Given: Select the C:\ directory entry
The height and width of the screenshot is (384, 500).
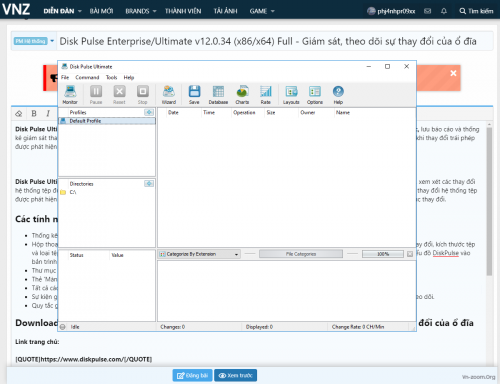Looking at the screenshot, I should 73,192.
